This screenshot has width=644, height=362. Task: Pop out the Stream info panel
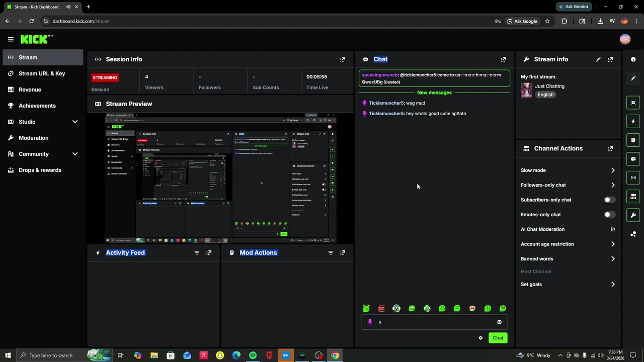tap(610, 59)
